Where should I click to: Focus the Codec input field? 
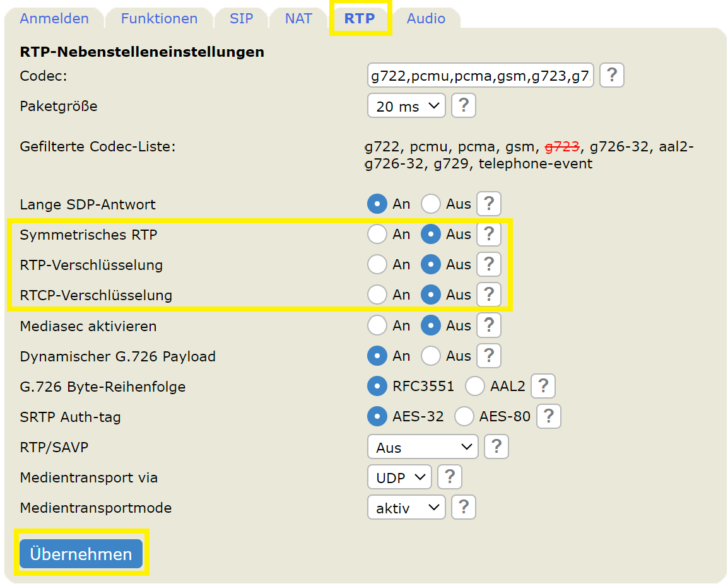(481, 75)
